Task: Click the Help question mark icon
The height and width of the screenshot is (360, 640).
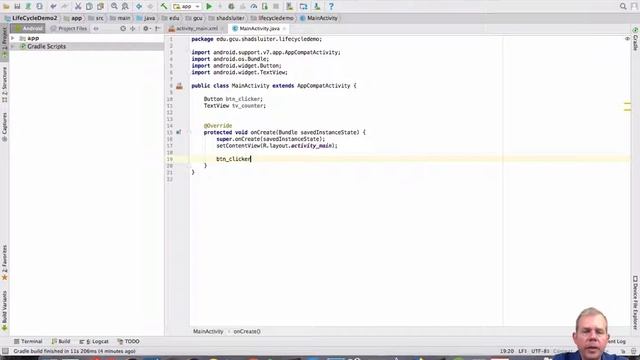Action: tap(331, 7)
